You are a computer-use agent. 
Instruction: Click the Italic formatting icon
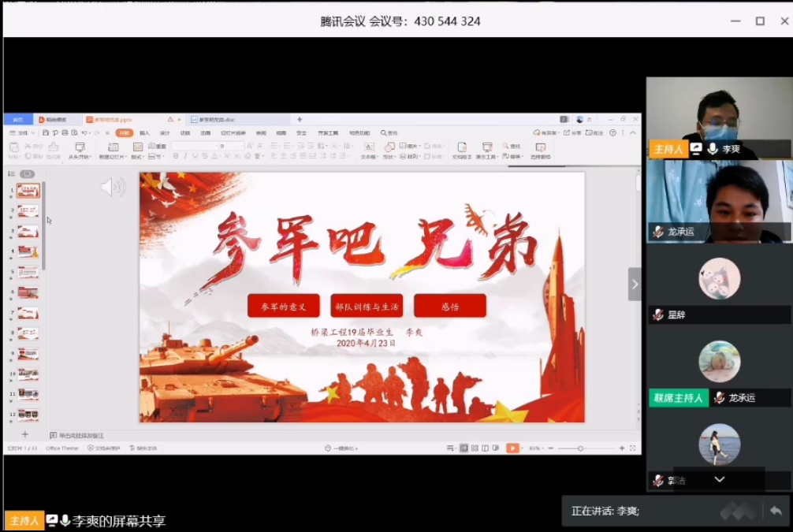(x=186, y=156)
